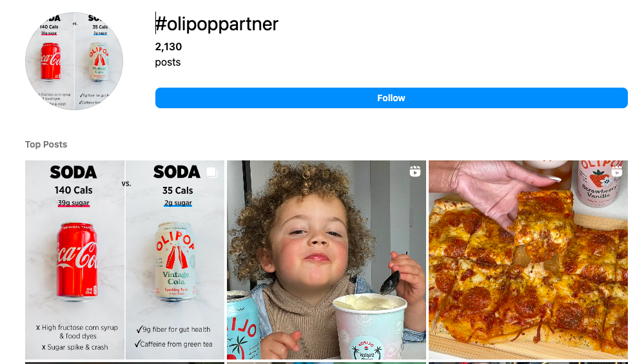The image size is (644, 364).
Task: Open the pepperoni pizza reel
Action: coord(528,260)
